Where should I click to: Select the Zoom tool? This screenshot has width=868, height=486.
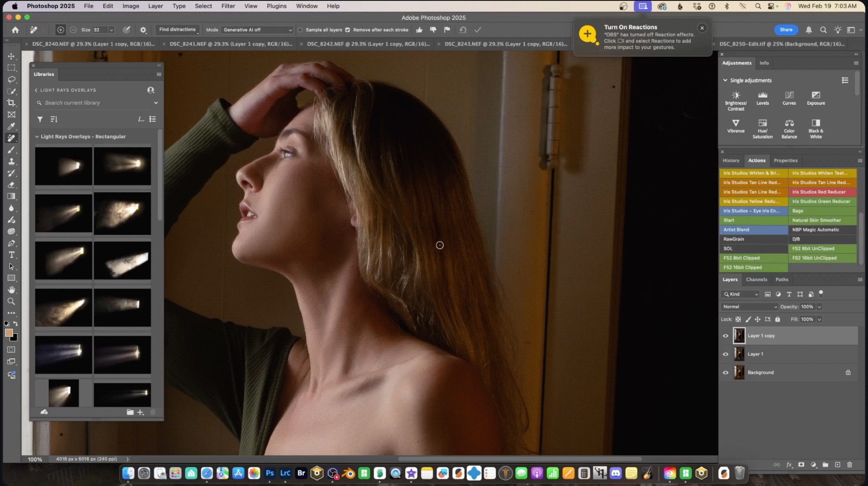pos(11,301)
